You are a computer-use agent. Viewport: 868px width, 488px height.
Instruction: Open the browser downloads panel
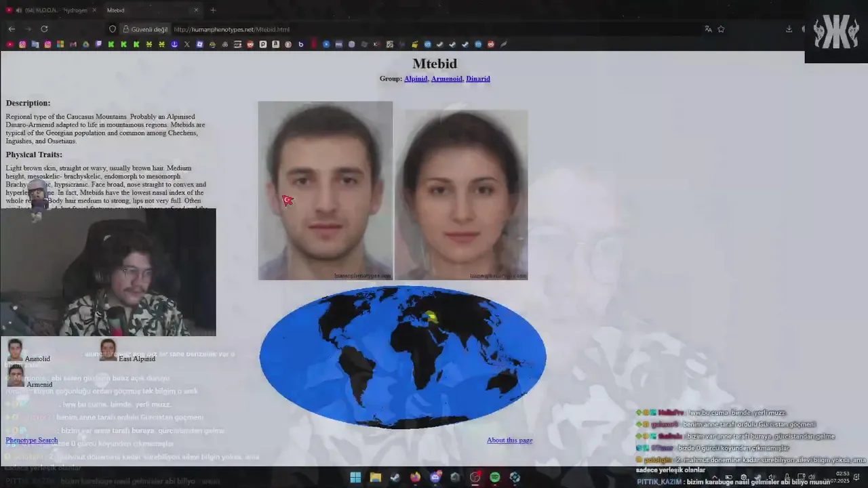(789, 29)
